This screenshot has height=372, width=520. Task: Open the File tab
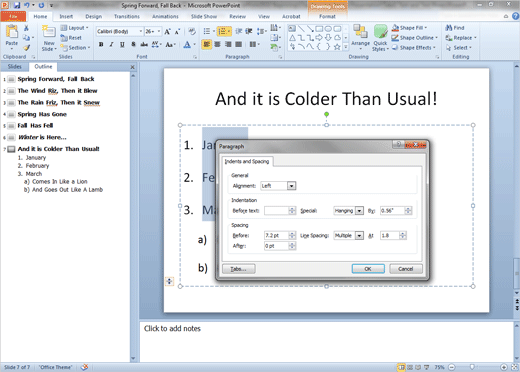(x=13, y=16)
